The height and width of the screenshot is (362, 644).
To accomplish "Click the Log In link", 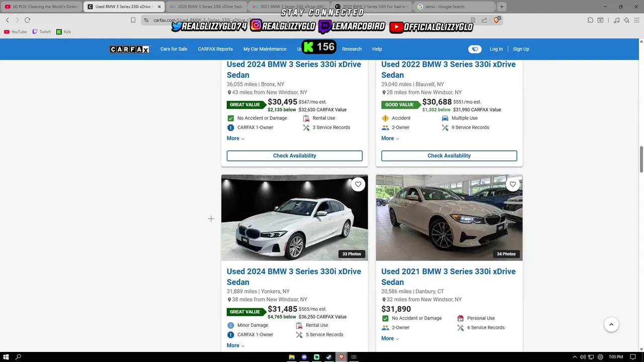I will [496, 49].
